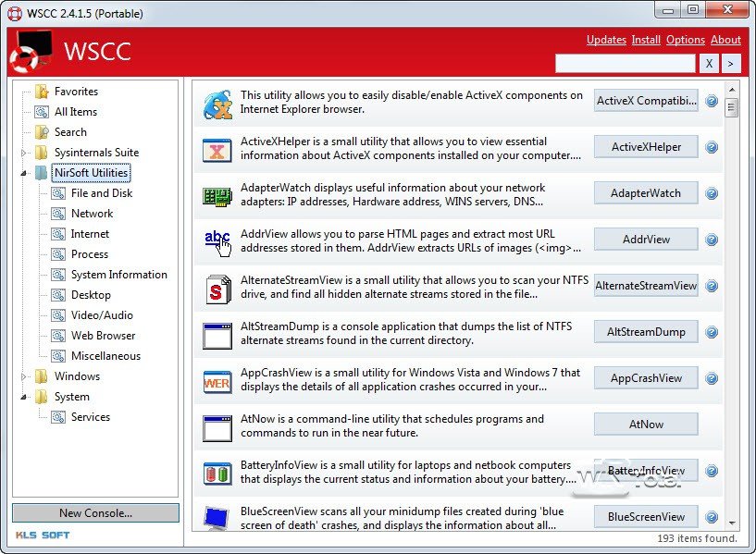Screen dimensions: 756x554
Task: Click the list scrollbar up arrow
Action: click(732, 90)
